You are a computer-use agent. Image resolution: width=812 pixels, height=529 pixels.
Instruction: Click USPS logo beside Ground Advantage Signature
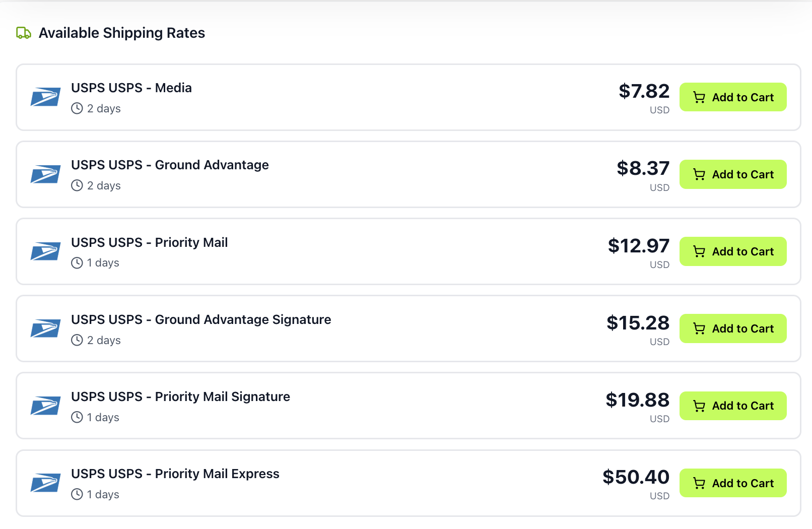[x=45, y=328]
